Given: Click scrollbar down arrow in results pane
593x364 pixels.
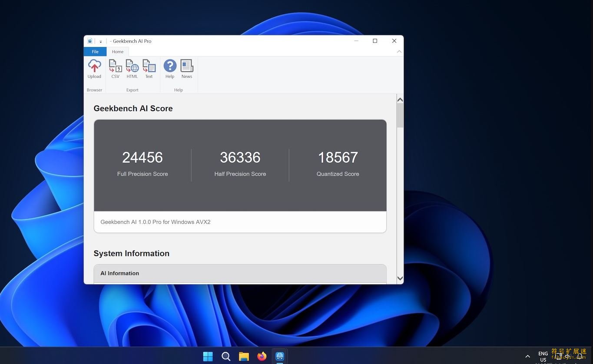Looking at the screenshot, I should [400, 278].
